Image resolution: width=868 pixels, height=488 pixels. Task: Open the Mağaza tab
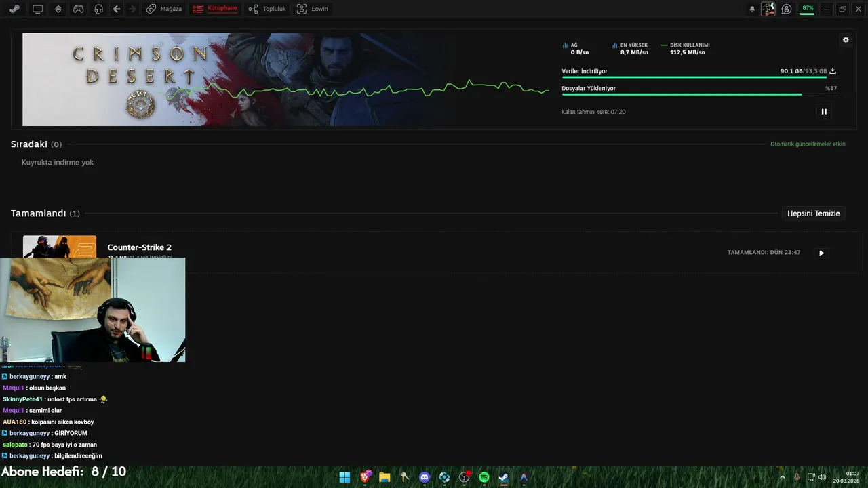point(164,9)
